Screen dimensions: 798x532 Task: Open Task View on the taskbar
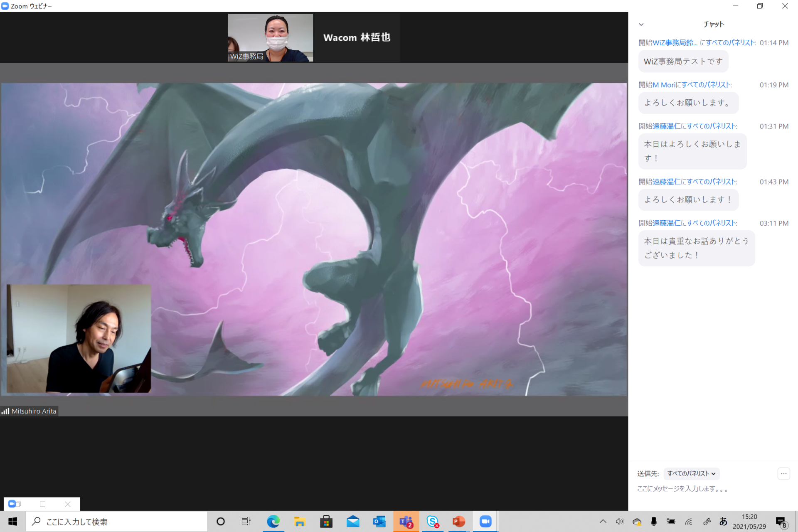tap(246, 521)
